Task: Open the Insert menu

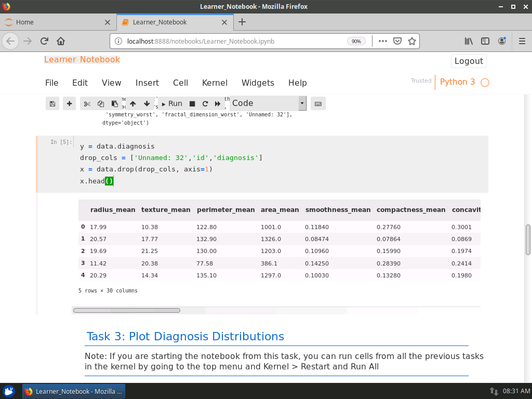Action: (x=147, y=83)
